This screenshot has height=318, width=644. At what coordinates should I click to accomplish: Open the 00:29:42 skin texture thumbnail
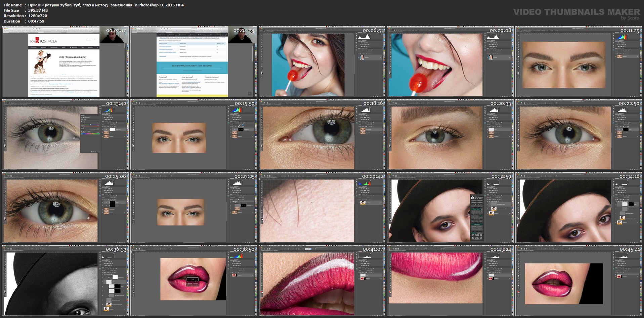tap(322, 207)
